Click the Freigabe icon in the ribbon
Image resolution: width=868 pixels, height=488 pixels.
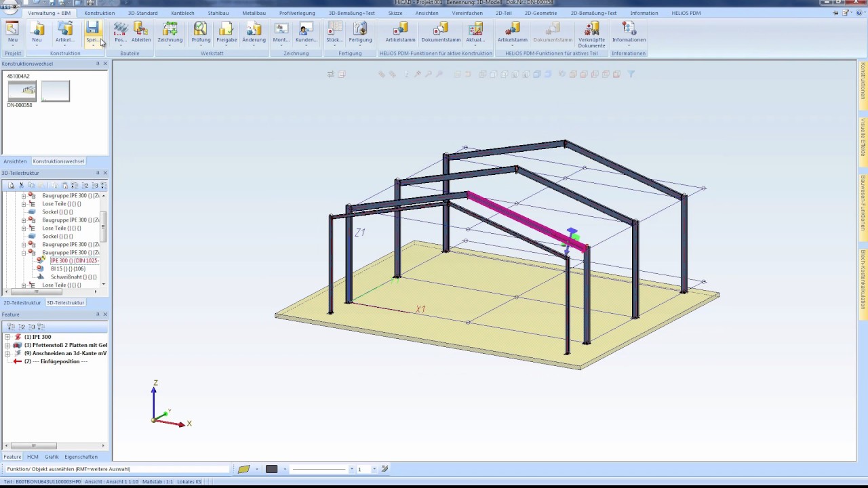226,31
